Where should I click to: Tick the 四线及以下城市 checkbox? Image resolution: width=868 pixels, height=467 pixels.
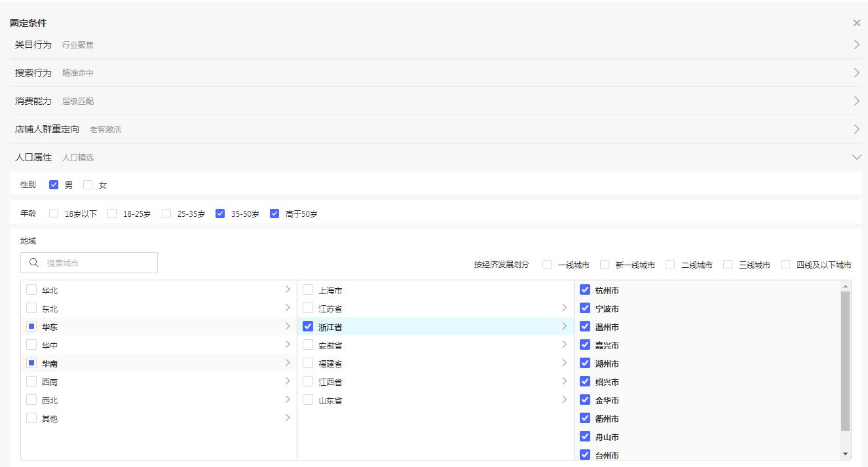tap(785, 265)
